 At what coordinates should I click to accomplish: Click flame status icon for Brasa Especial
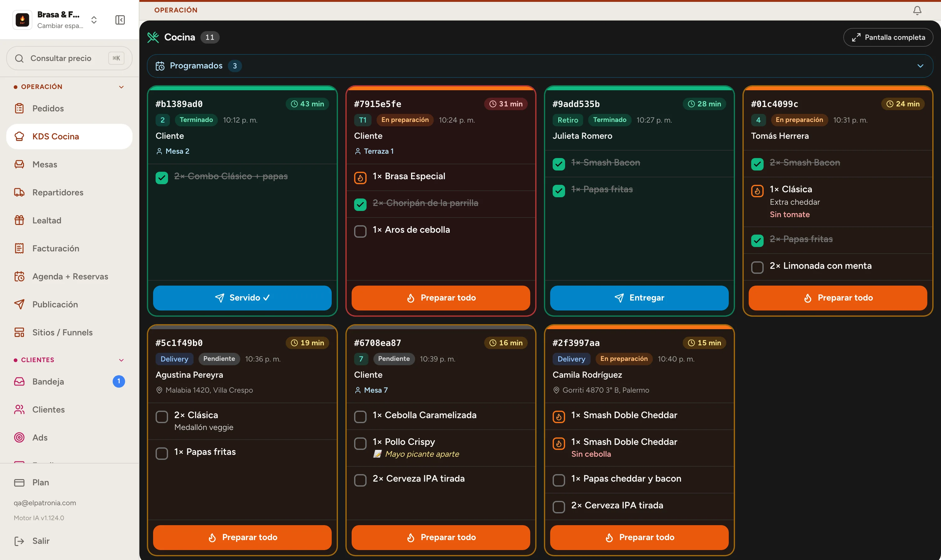[360, 178]
